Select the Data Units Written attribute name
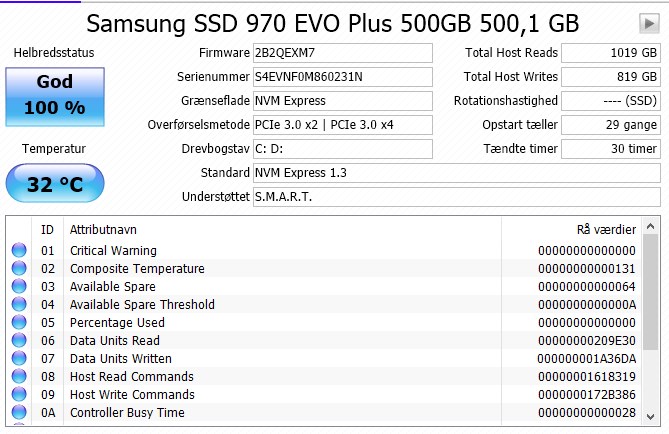 (121, 358)
